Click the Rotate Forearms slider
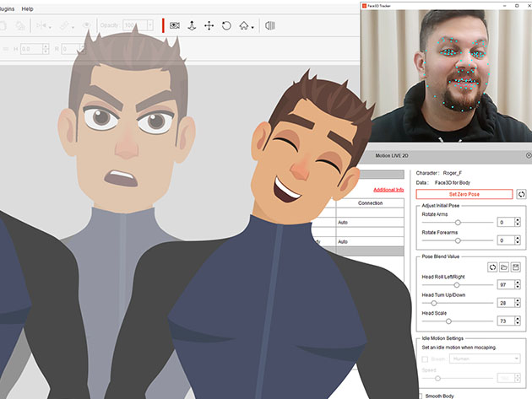 pyautogui.click(x=457, y=240)
